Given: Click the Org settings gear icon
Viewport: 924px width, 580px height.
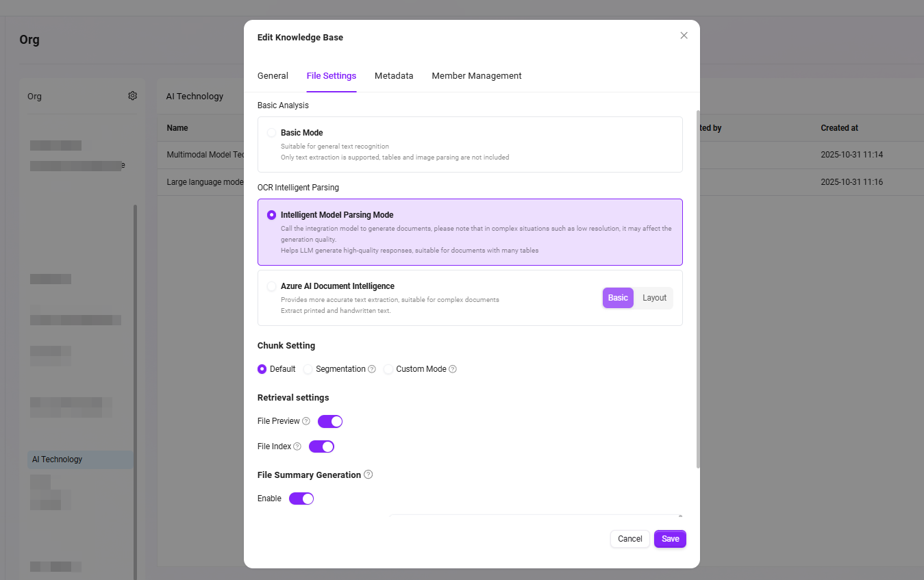Looking at the screenshot, I should pos(133,96).
